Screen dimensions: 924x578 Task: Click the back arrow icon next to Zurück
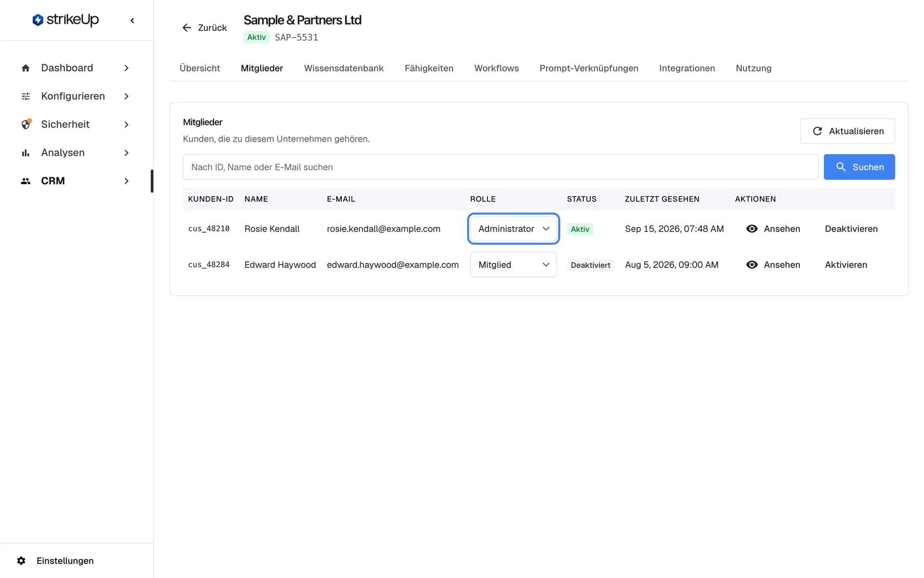point(187,28)
